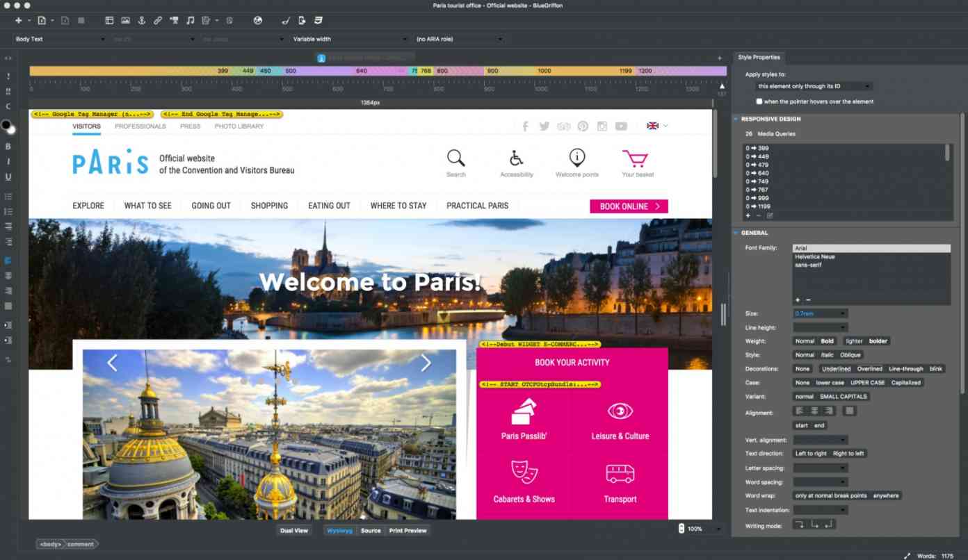Select the Insert Image toolbar icon
The height and width of the screenshot is (560, 968).
(x=127, y=20)
